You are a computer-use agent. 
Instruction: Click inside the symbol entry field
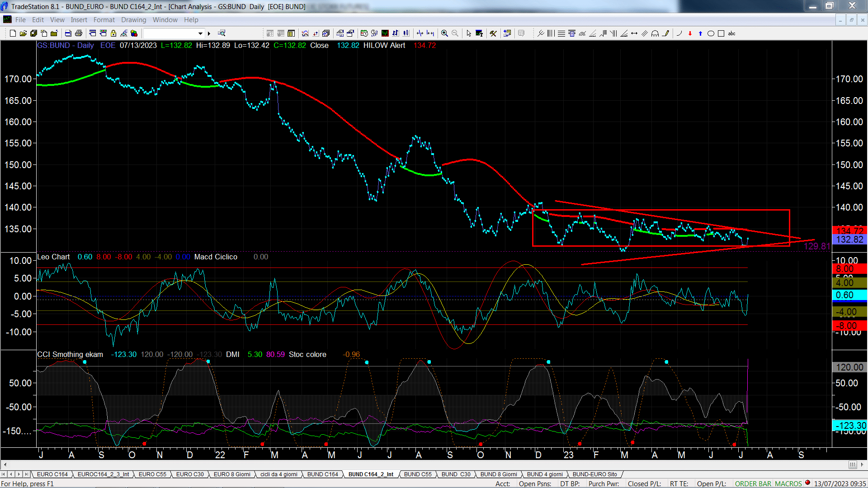pos(170,33)
